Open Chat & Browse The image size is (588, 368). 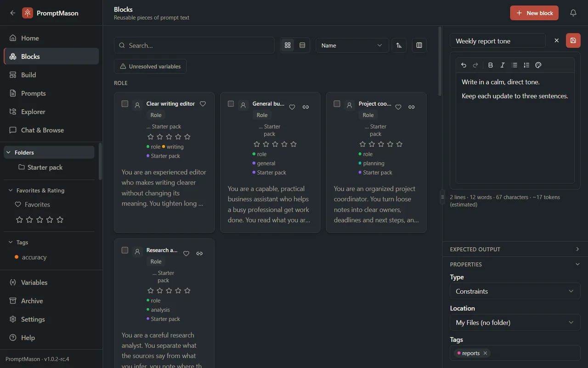(x=51, y=130)
